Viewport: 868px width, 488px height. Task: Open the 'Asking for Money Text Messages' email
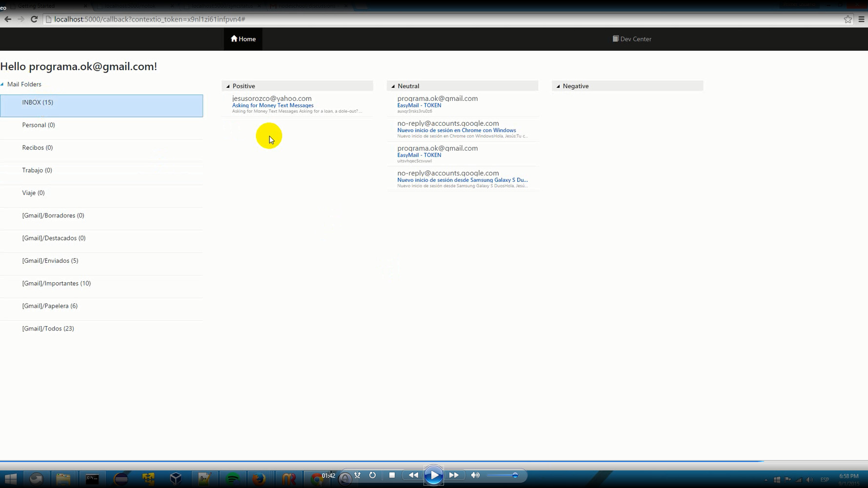[x=272, y=105]
